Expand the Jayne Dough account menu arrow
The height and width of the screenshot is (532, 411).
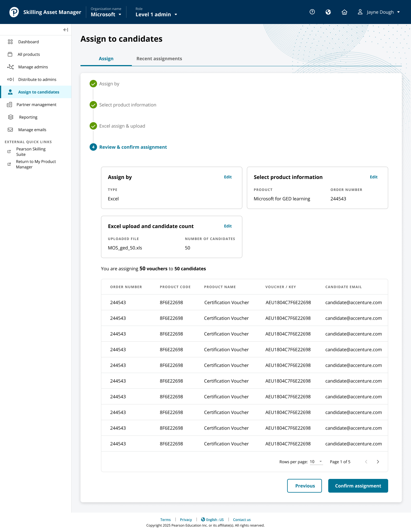tap(398, 12)
